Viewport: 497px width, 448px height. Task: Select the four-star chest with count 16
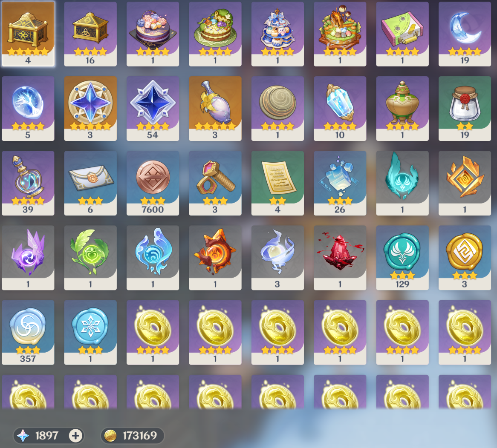click(x=90, y=34)
